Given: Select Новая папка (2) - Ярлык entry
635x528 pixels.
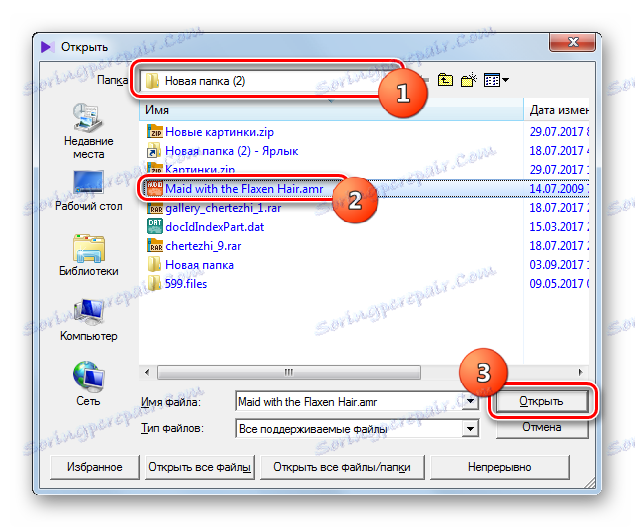Looking at the screenshot, I should (231, 151).
